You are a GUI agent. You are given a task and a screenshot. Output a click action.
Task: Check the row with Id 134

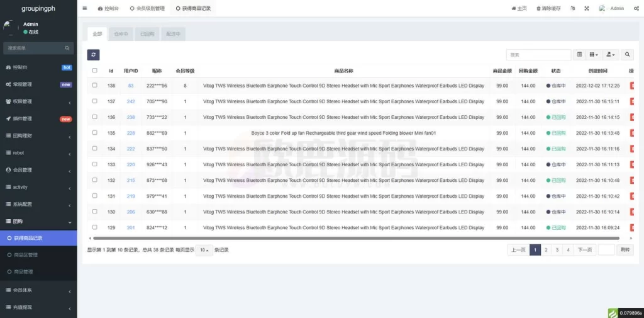(x=95, y=148)
